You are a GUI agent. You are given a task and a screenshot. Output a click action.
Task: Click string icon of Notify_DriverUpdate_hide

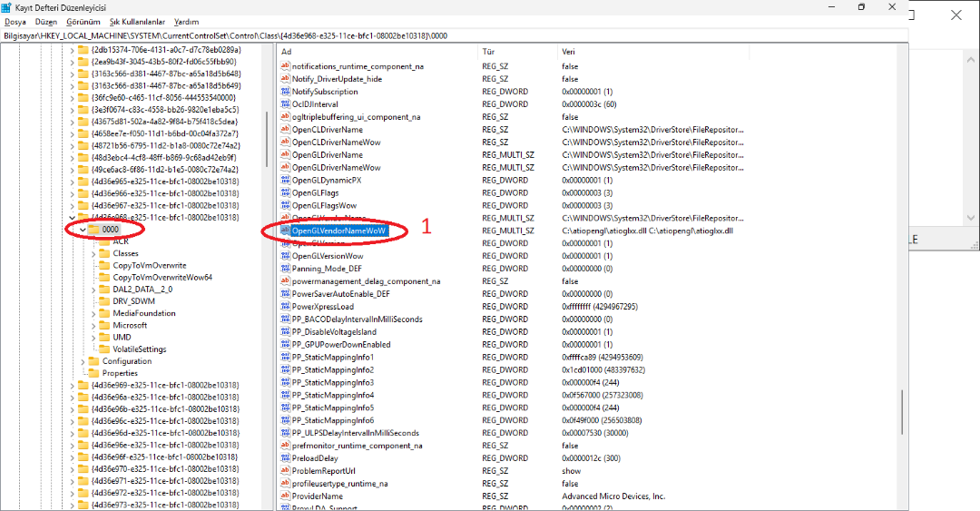(x=286, y=79)
